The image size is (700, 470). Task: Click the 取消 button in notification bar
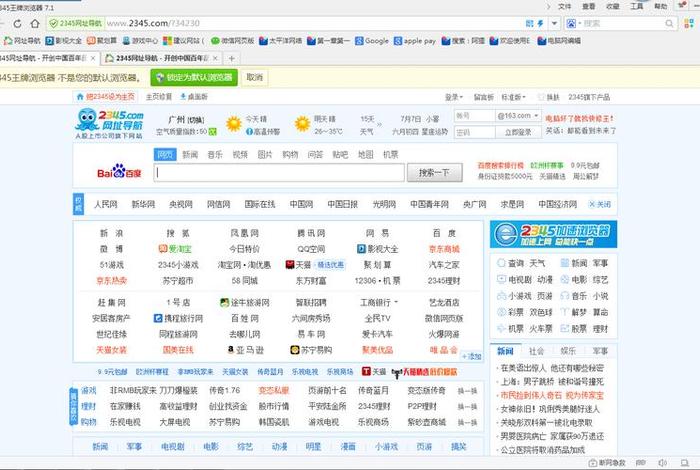254,77
